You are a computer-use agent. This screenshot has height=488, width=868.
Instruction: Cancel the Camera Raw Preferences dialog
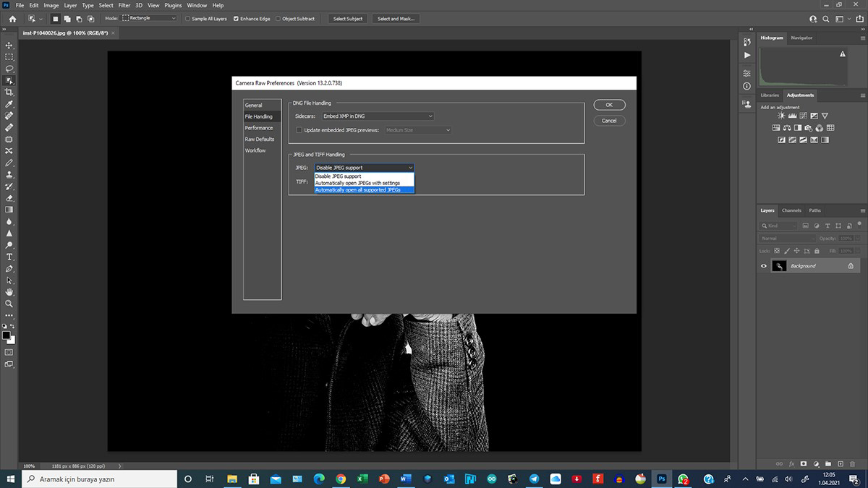(x=609, y=121)
